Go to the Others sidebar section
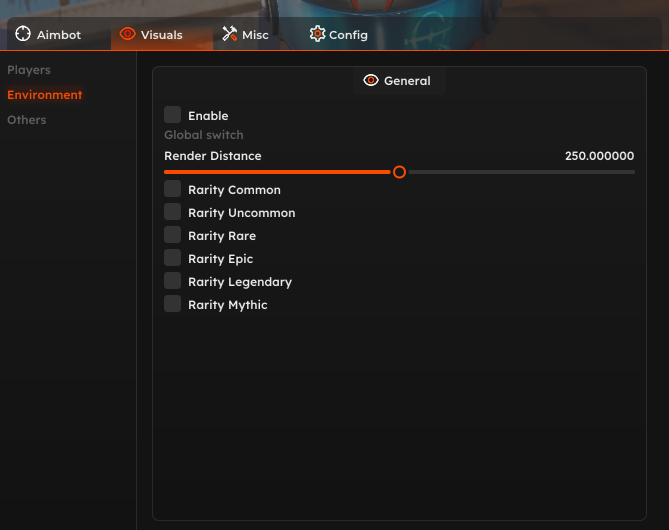The width and height of the screenshot is (669, 530). point(27,120)
